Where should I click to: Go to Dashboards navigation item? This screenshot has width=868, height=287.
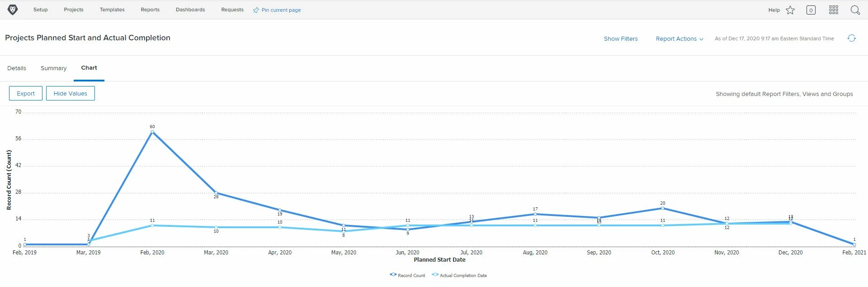(x=190, y=10)
